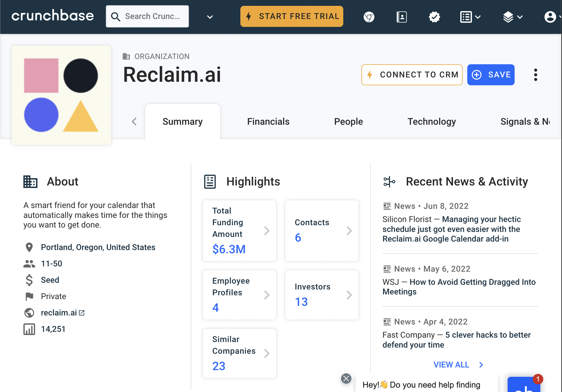Open WSJ How to Avoid Meetings article

tap(459, 287)
